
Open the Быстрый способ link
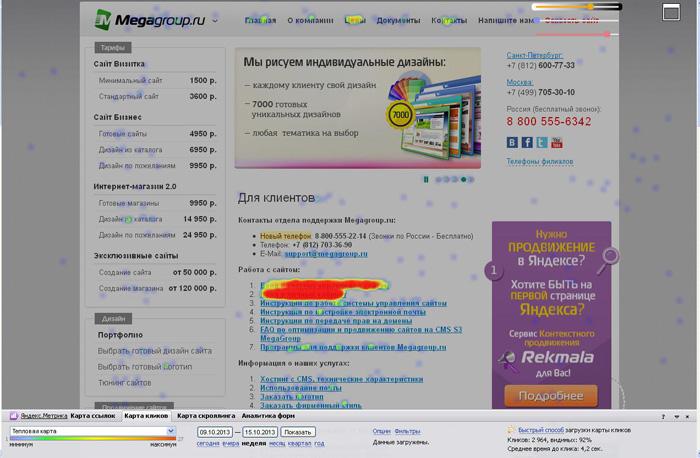[541, 430]
